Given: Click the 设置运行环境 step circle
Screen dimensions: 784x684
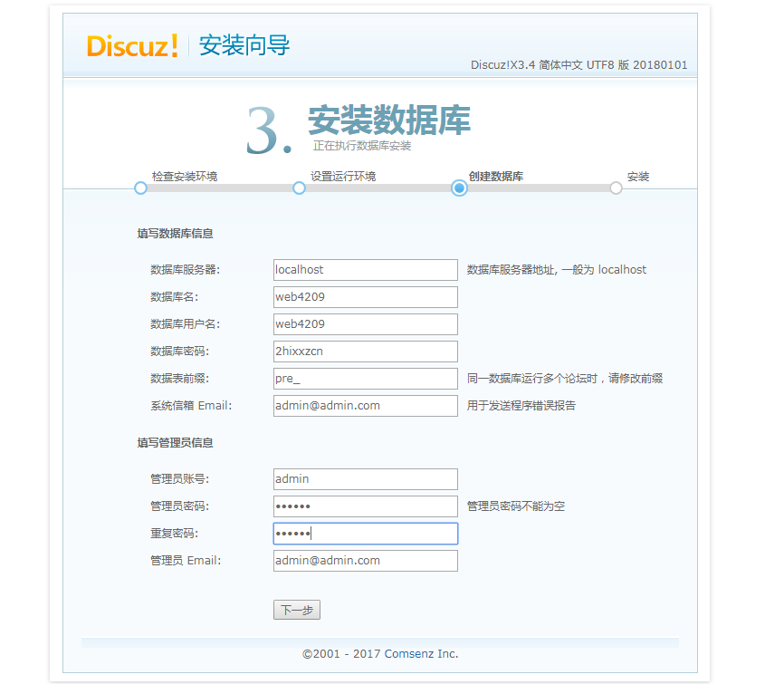Looking at the screenshot, I should (299, 188).
